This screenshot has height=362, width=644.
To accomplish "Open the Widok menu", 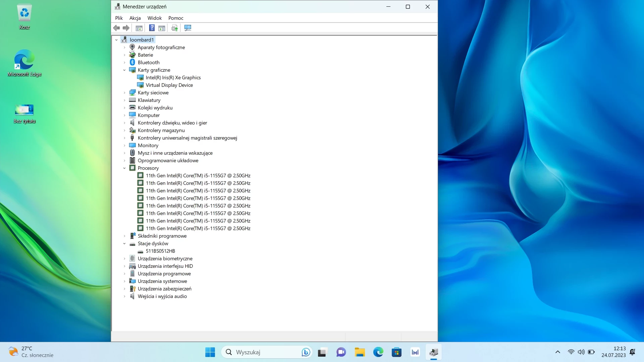I will tap(154, 18).
